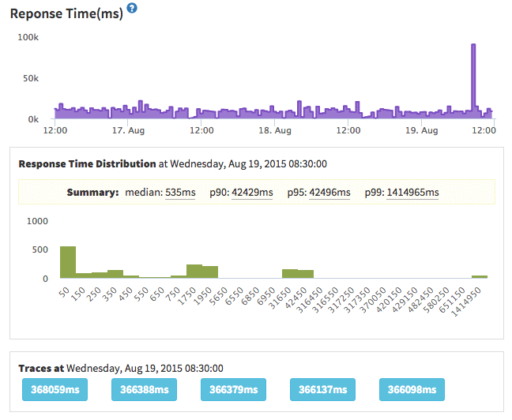Screen dimensions: 512x420
Task: Click the 18. Aug point on time axis
Action: coord(277,129)
